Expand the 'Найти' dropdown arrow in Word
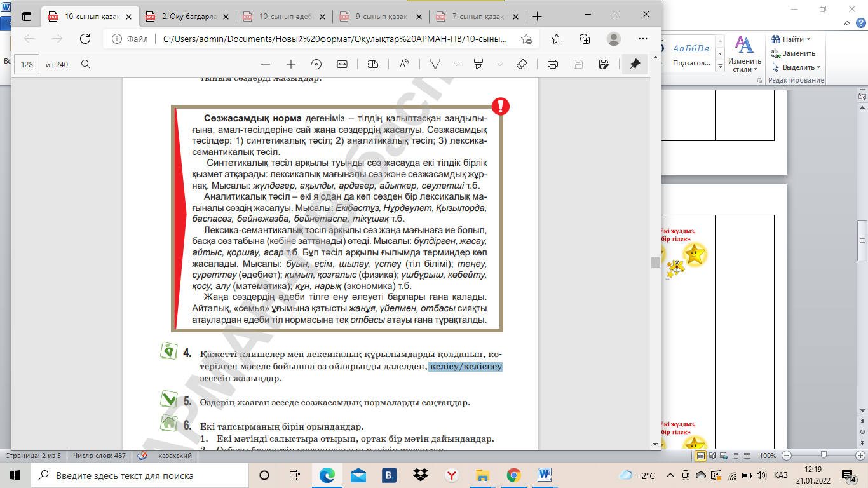The image size is (868, 488). click(x=809, y=40)
